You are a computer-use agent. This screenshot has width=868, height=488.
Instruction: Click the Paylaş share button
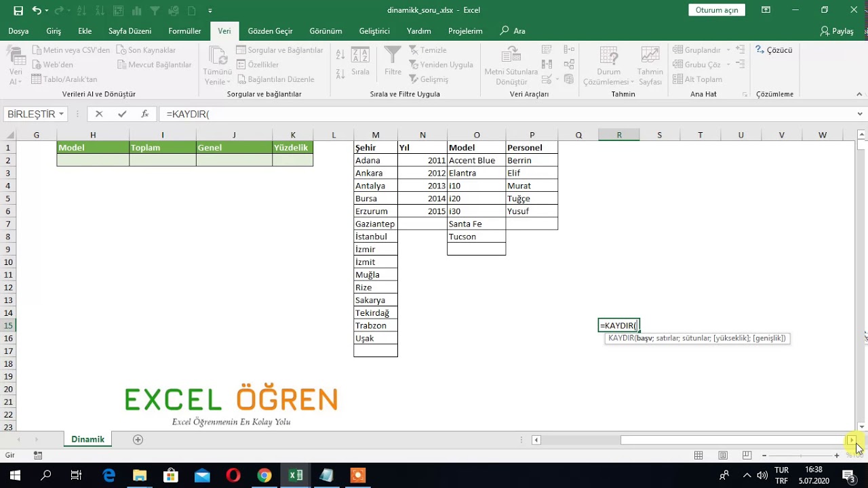837,31
